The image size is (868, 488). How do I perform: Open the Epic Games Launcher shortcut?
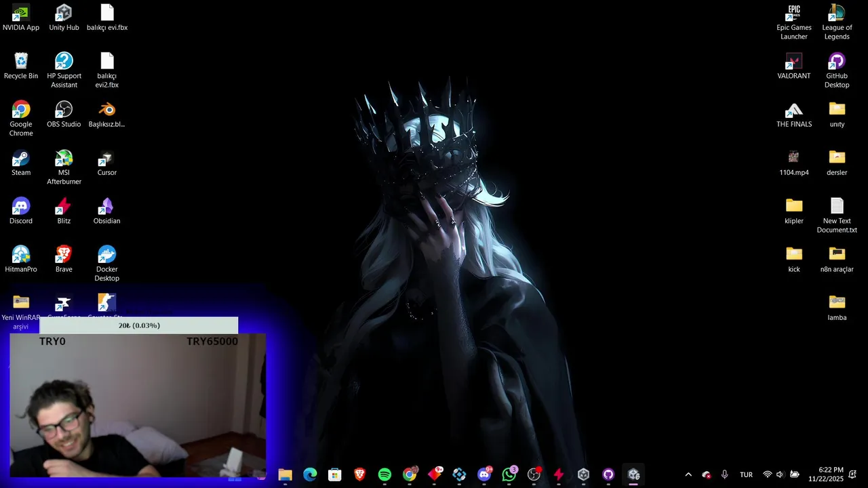[794, 22]
